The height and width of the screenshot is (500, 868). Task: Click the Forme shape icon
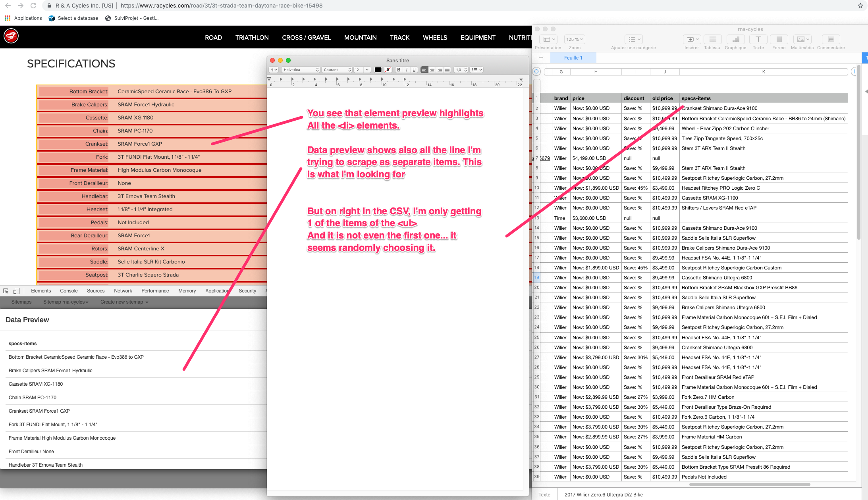coord(779,39)
